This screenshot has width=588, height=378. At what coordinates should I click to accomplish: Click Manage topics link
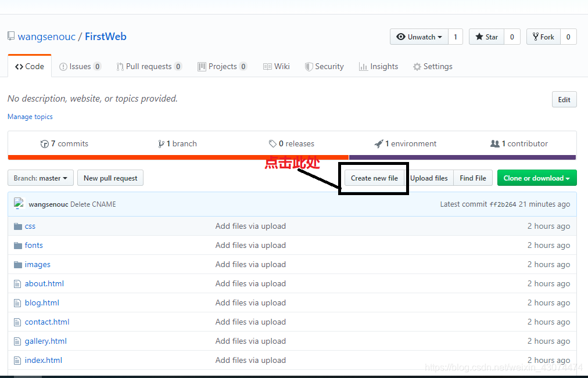pos(30,117)
